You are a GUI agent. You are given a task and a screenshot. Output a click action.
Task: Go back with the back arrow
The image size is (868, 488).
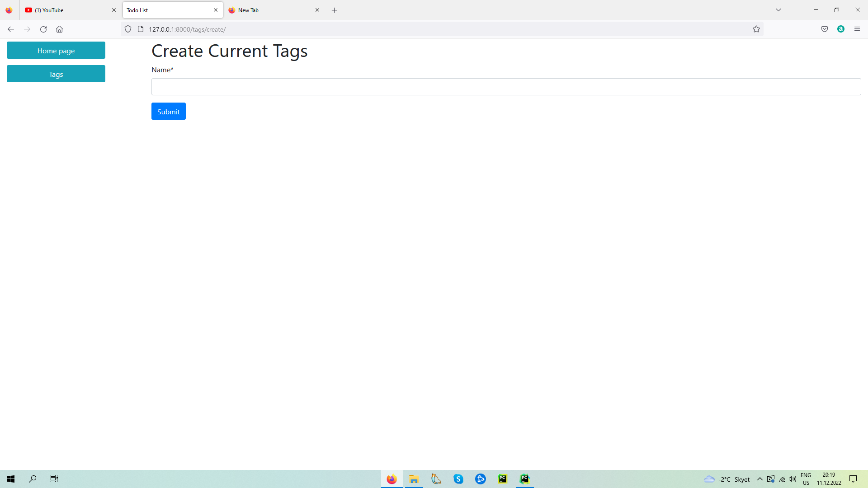coord(11,29)
